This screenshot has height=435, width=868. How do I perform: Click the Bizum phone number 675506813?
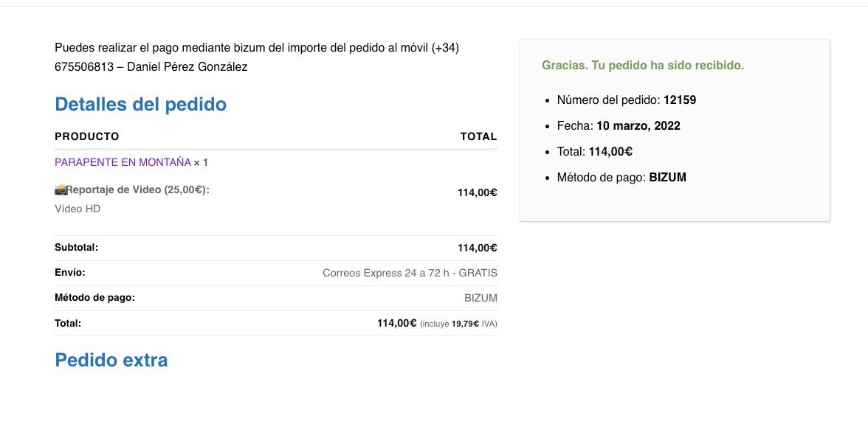(x=84, y=67)
